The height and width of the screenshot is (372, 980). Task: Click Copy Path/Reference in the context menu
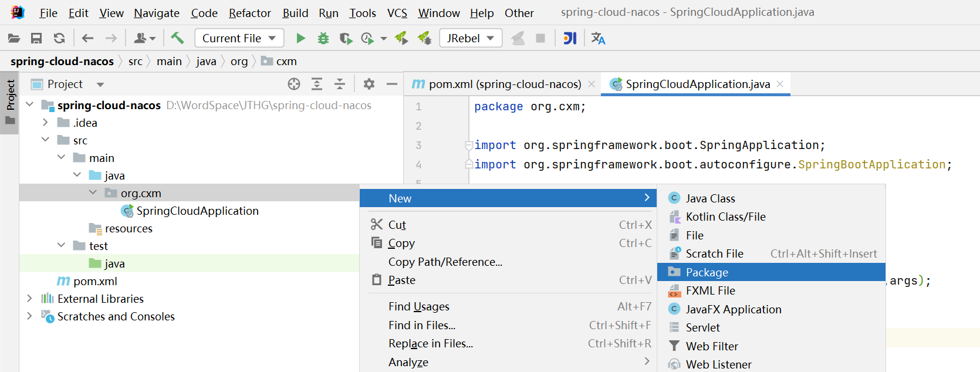tap(508, 262)
